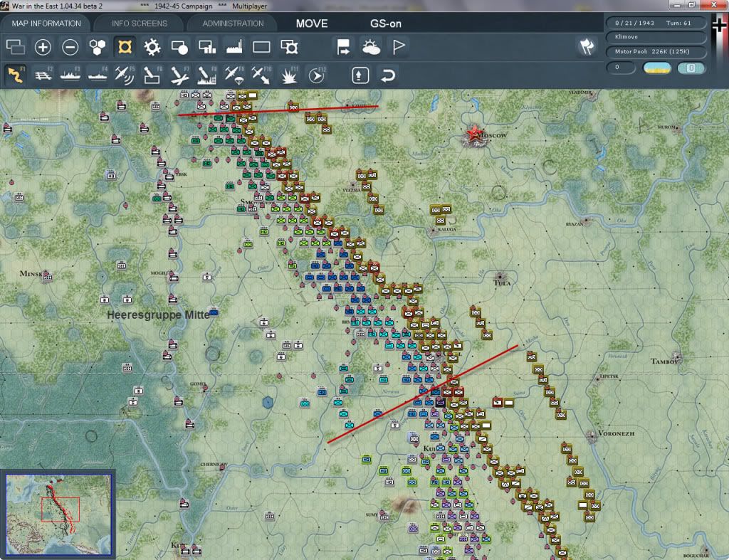The width and height of the screenshot is (729, 560).
Task: Click the Heeresgruppe Mitte map label
Action: (x=159, y=315)
